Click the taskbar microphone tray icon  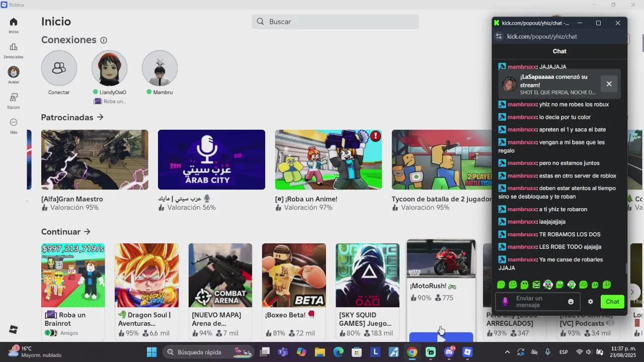548,352
